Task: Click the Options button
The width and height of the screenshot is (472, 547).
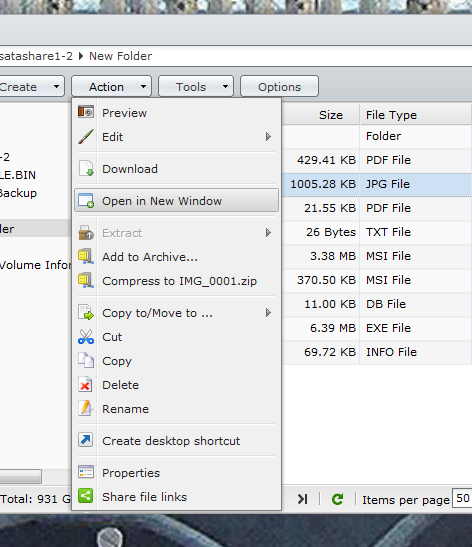Action: pyautogui.click(x=279, y=86)
